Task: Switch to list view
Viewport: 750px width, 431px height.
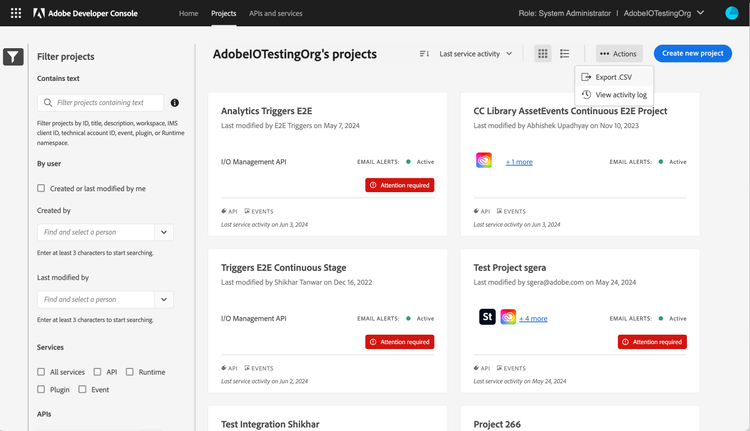Action: pyautogui.click(x=564, y=54)
